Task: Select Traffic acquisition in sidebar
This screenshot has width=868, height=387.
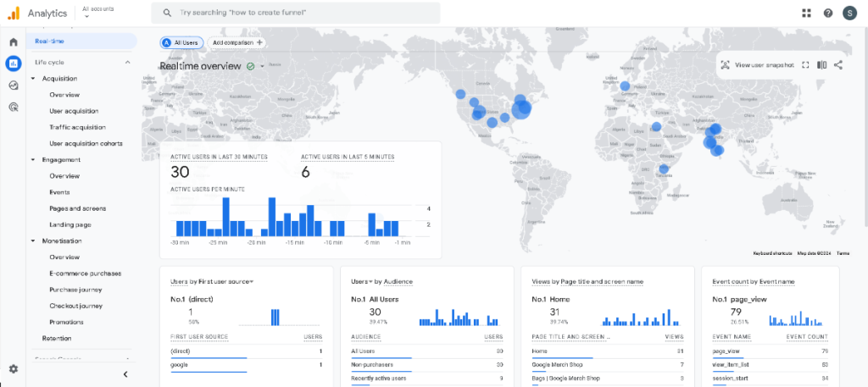Action: tap(77, 127)
